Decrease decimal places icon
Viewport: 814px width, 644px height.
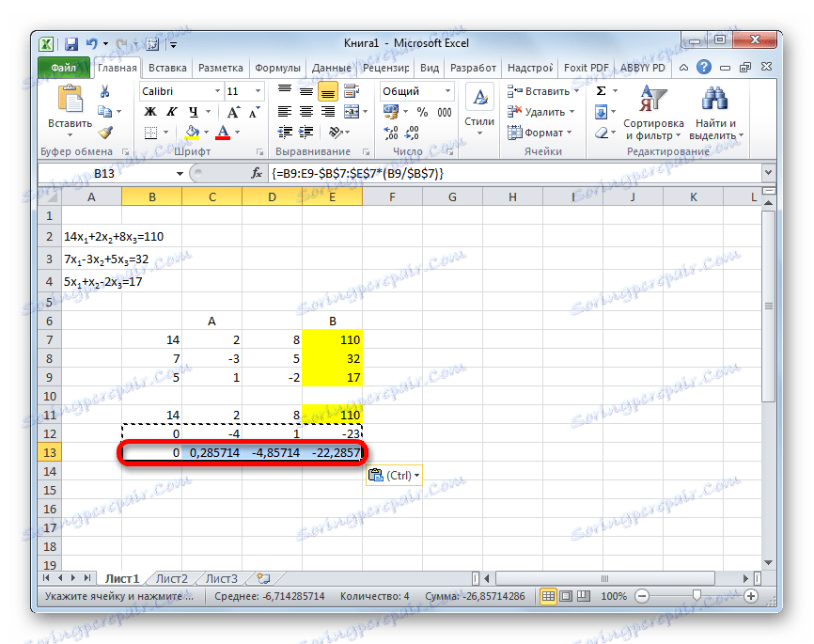click(x=413, y=133)
